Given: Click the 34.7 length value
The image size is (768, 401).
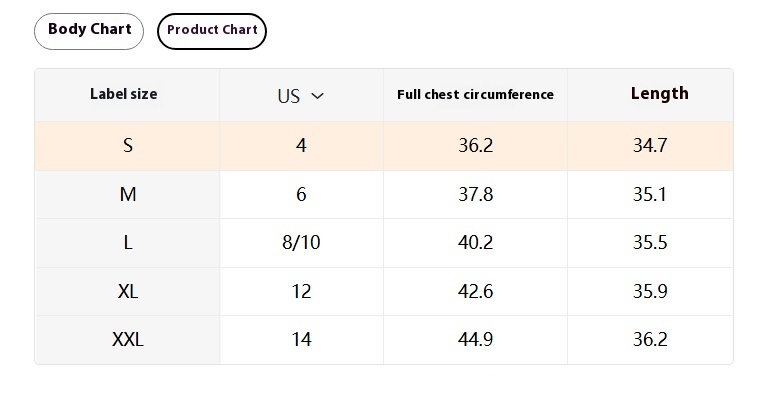Looking at the screenshot, I should (649, 145).
